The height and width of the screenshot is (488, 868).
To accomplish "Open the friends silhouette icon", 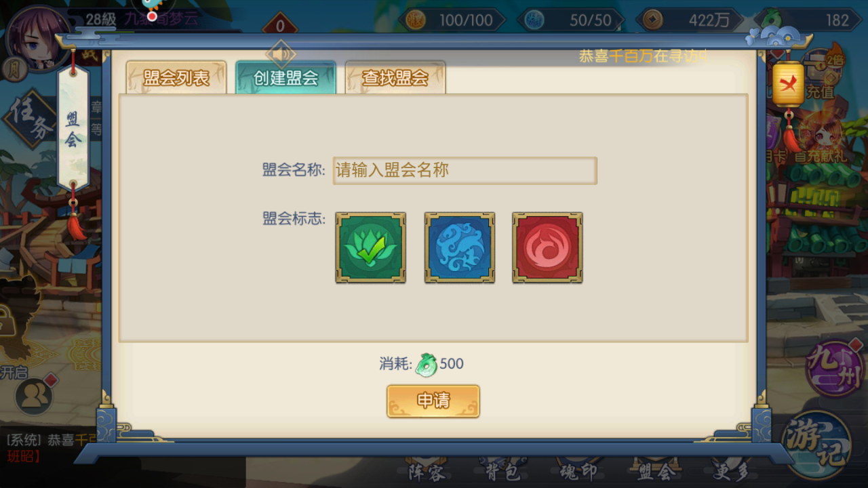I will tap(34, 395).
